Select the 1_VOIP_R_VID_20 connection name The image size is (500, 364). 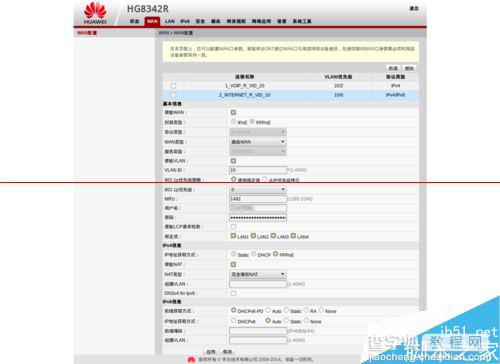[244, 86]
